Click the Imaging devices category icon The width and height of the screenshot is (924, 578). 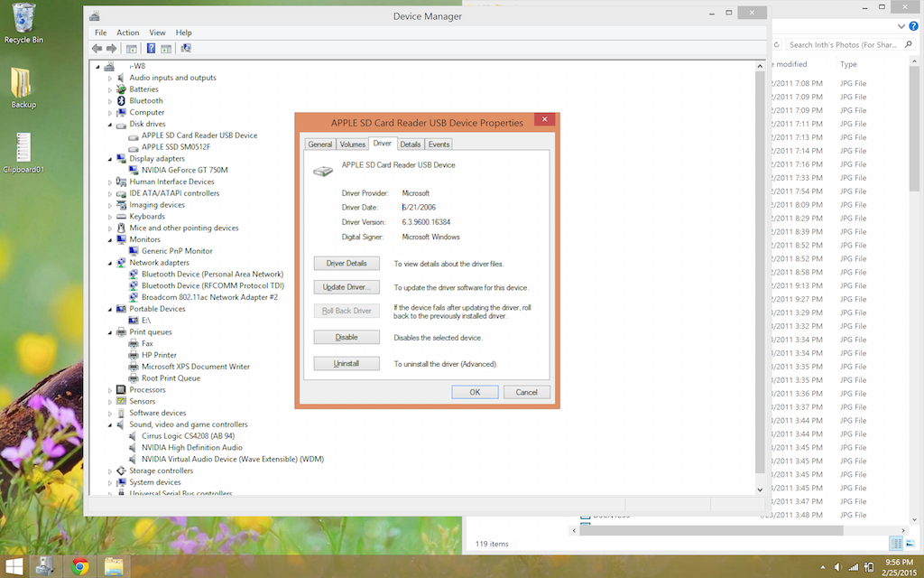[122, 205]
